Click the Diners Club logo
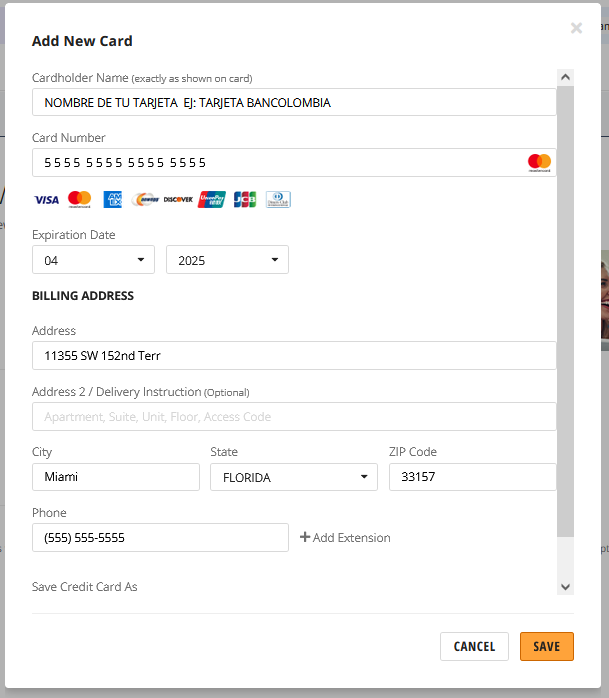 coord(278,199)
